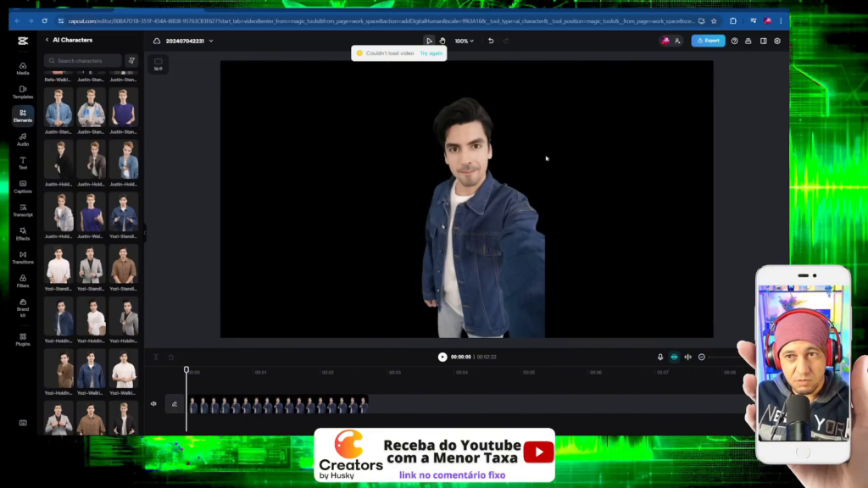Open the 100% zoom level dropdown

(x=464, y=41)
